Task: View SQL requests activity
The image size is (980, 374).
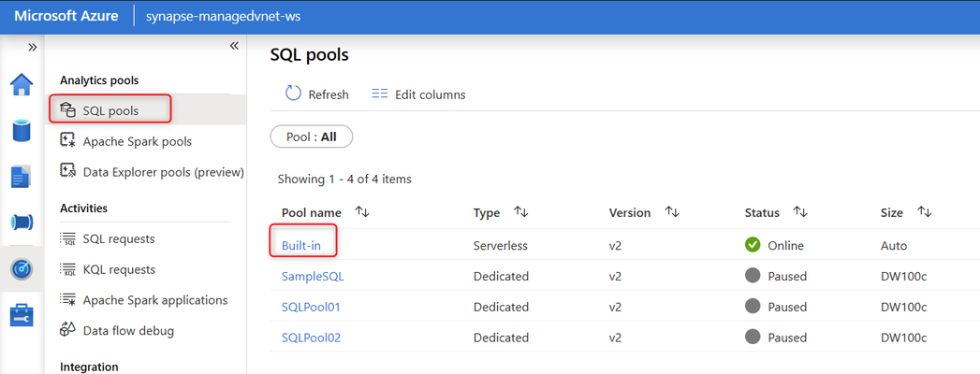Action: click(119, 239)
